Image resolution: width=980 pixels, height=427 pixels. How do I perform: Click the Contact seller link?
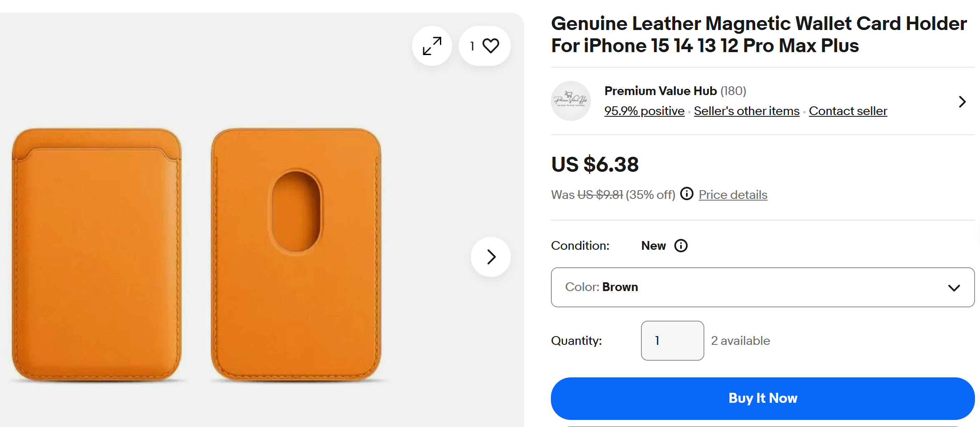tap(848, 111)
